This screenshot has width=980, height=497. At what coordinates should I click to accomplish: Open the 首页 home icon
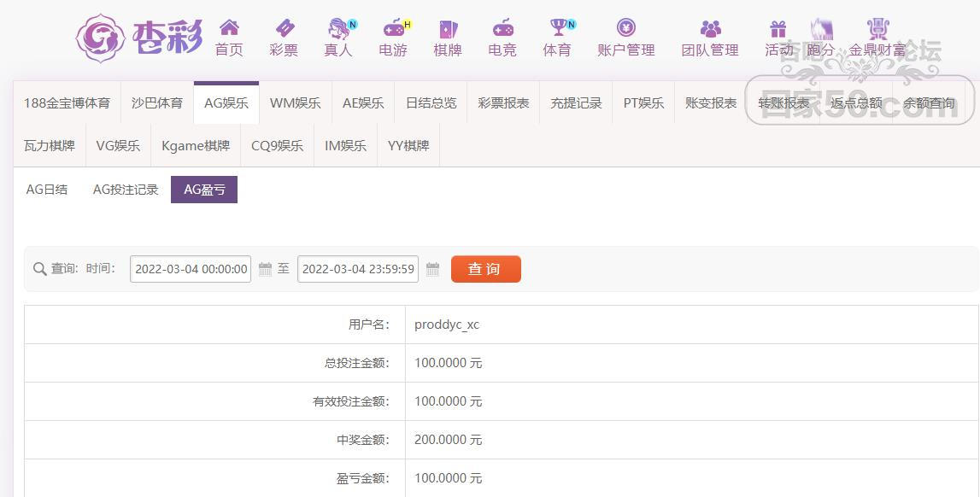coord(229,27)
